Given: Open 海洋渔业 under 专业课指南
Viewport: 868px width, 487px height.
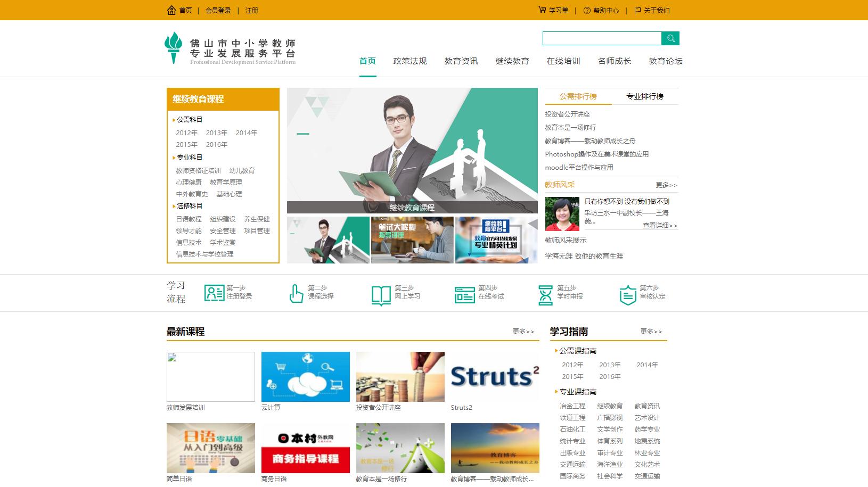Looking at the screenshot, I should click(x=610, y=465).
